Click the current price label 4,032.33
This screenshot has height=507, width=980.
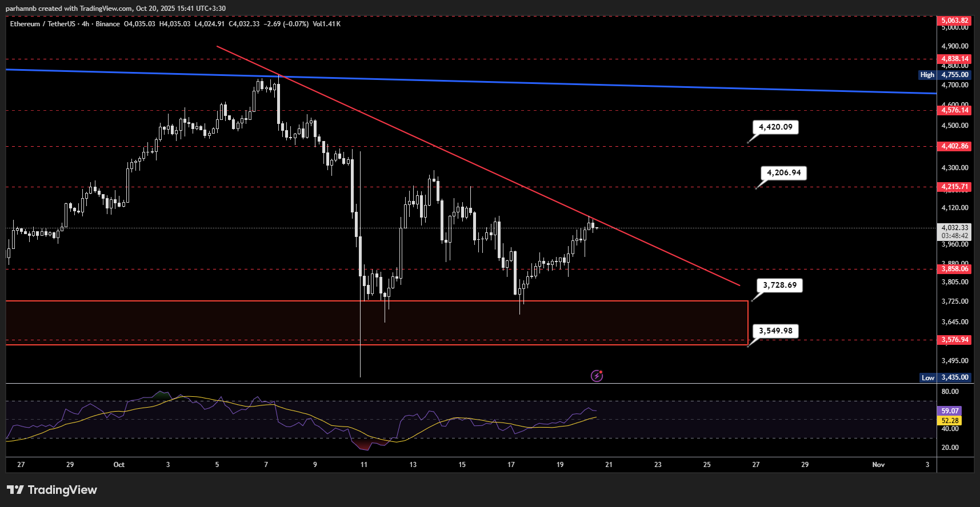[x=954, y=228]
